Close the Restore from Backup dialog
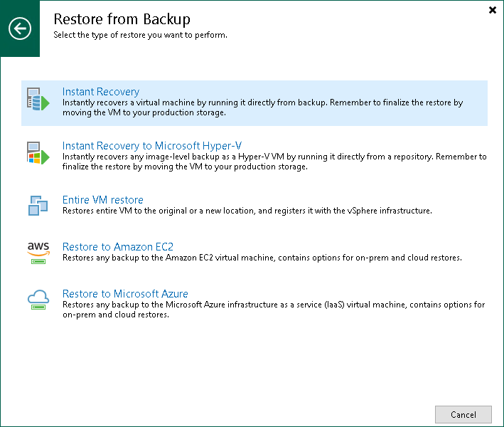504x427 pixels. (x=493, y=10)
